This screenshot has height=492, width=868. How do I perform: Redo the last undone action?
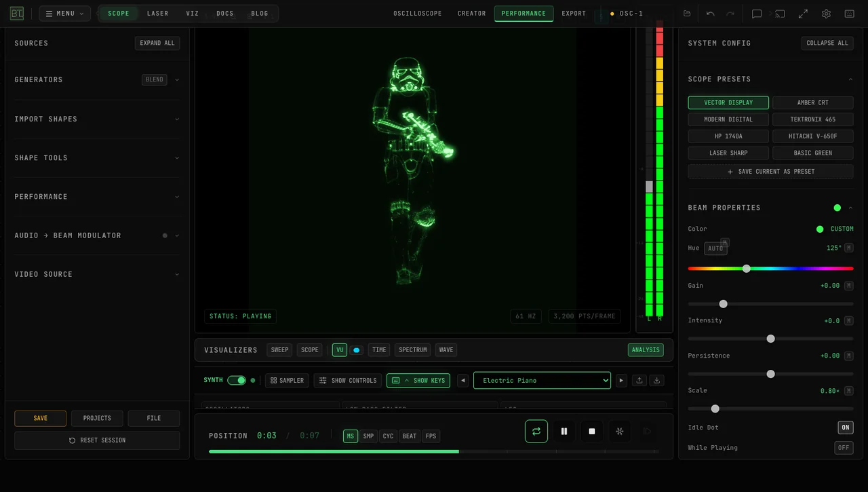[730, 14]
